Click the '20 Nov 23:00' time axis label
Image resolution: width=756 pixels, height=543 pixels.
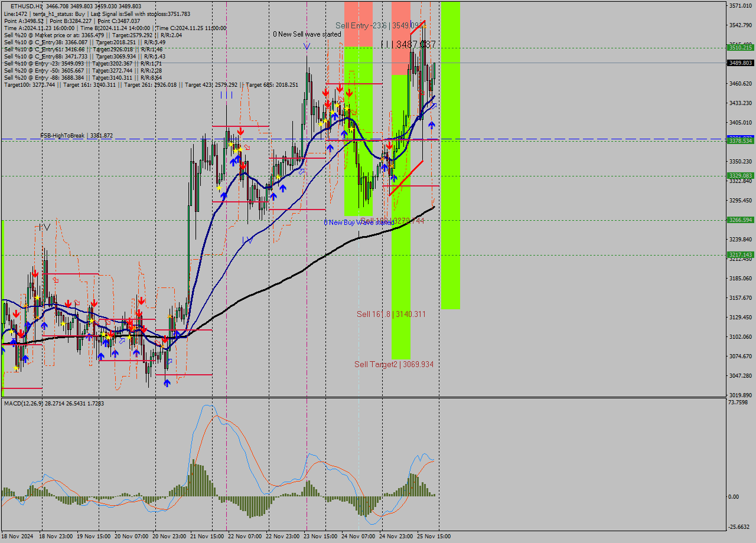pyautogui.click(x=170, y=537)
